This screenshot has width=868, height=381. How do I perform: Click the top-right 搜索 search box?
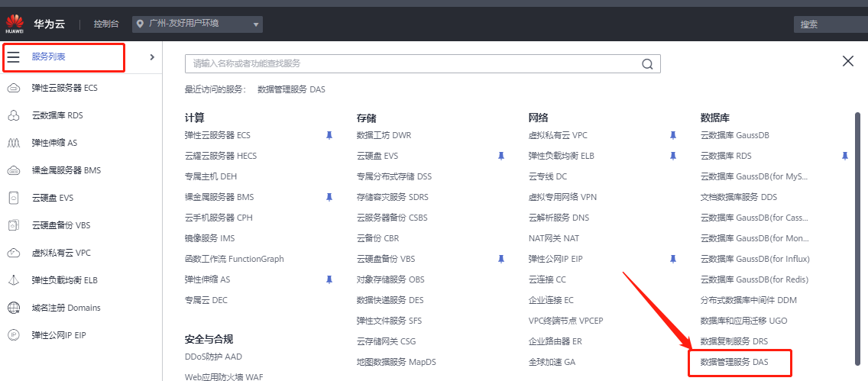point(831,24)
